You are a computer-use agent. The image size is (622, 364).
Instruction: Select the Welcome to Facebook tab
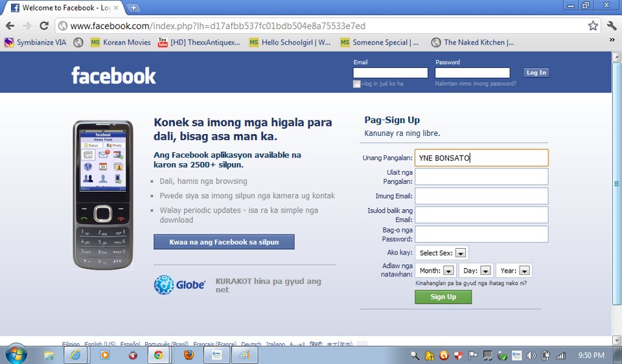63,8
